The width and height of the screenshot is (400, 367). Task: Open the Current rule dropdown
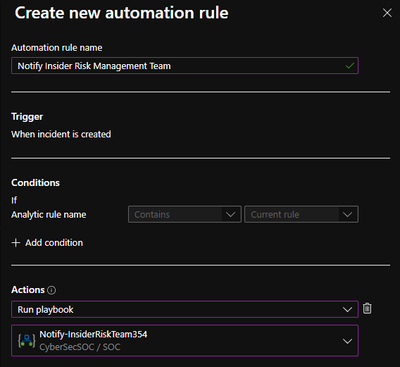(301, 214)
